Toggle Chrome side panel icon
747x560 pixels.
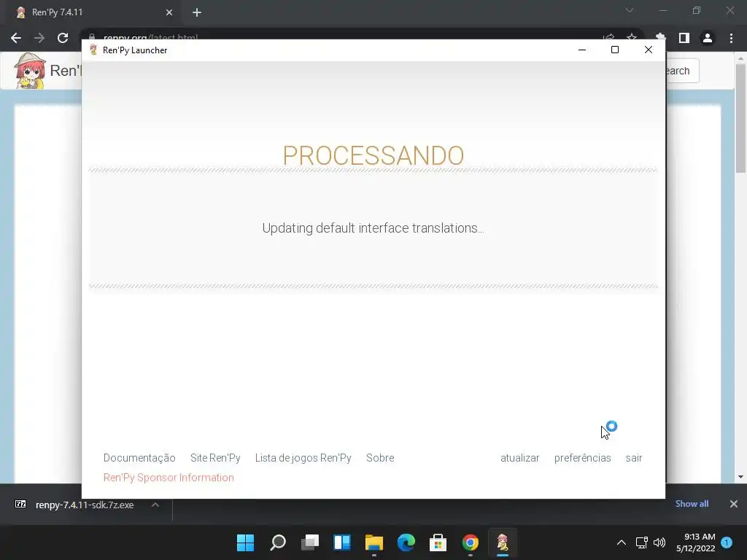click(684, 38)
